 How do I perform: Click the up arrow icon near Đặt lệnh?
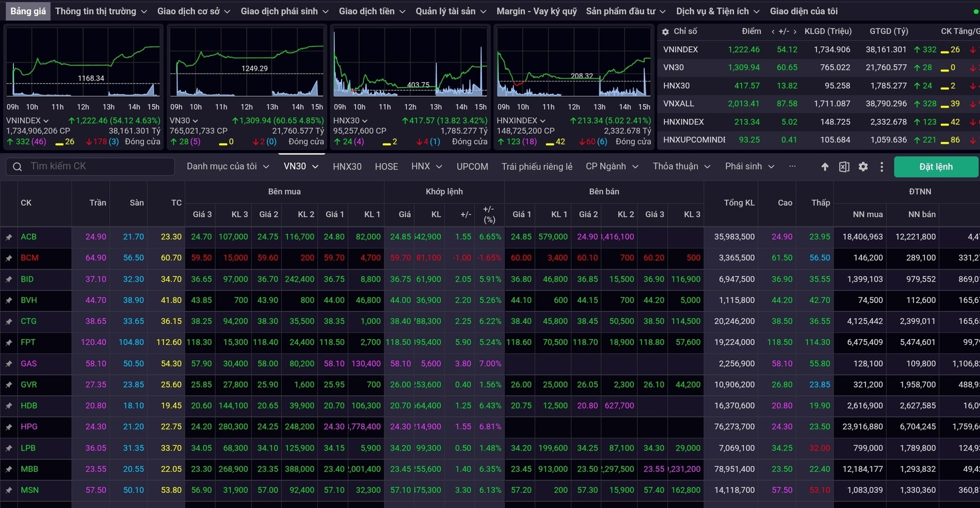(x=825, y=167)
